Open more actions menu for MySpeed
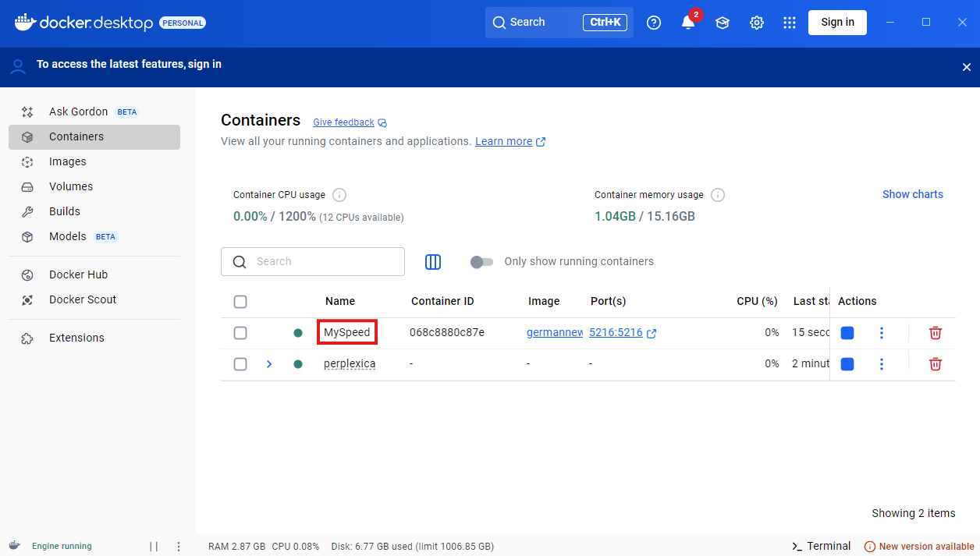The height and width of the screenshot is (556, 980). [x=882, y=333]
